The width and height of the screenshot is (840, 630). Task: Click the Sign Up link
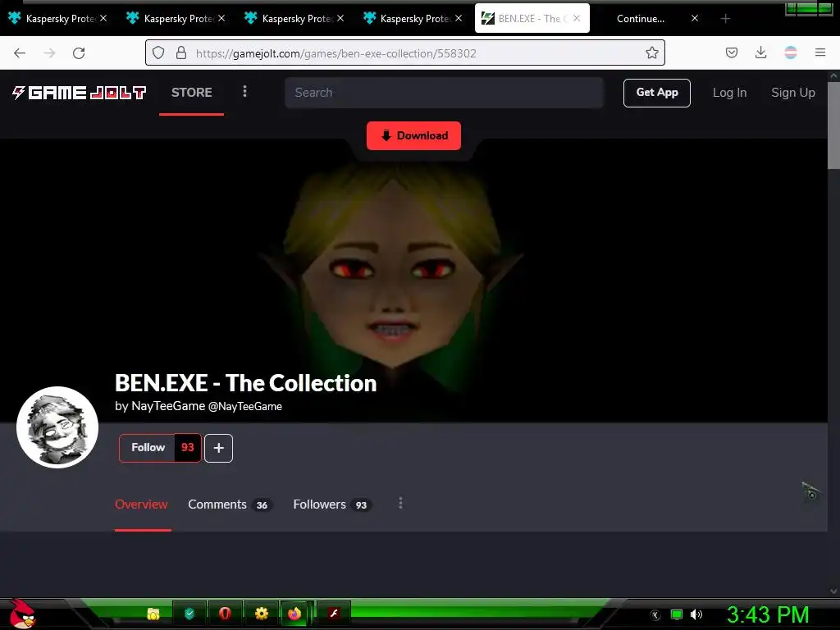click(793, 93)
